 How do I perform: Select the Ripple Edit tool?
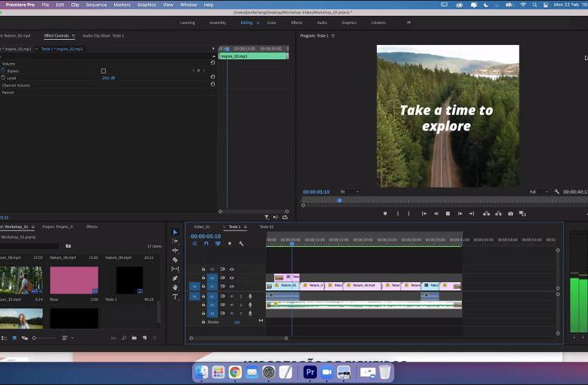[175, 250]
